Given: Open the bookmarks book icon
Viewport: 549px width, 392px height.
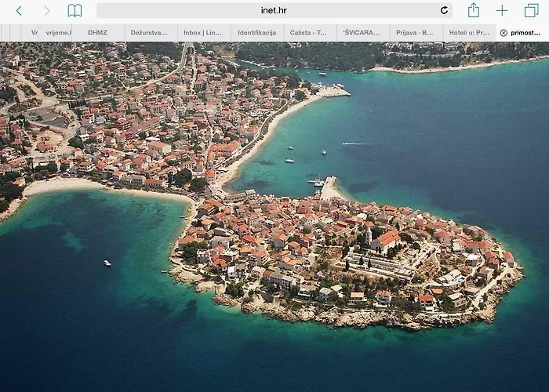Looking at the screenshot, I should [75, 11].
